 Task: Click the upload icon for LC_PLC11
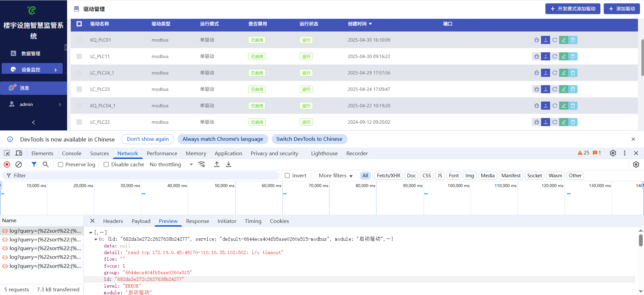pyautogui.click(x=545, y=56)
